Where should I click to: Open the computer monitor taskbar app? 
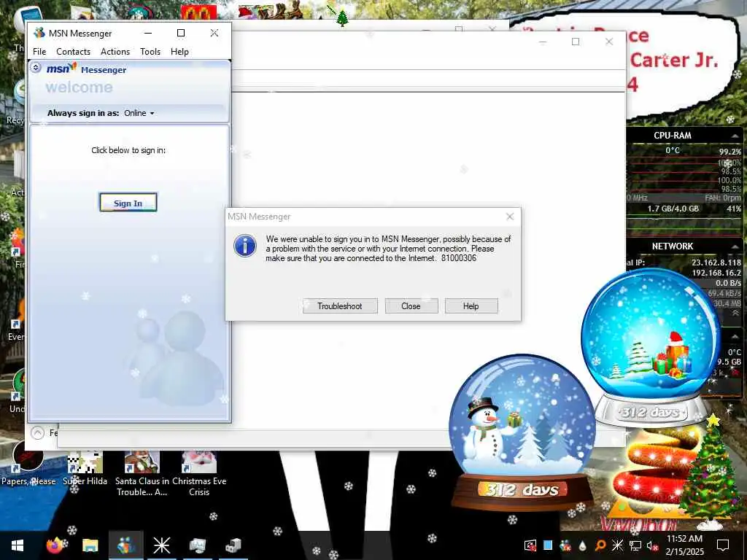coord(197,545)
